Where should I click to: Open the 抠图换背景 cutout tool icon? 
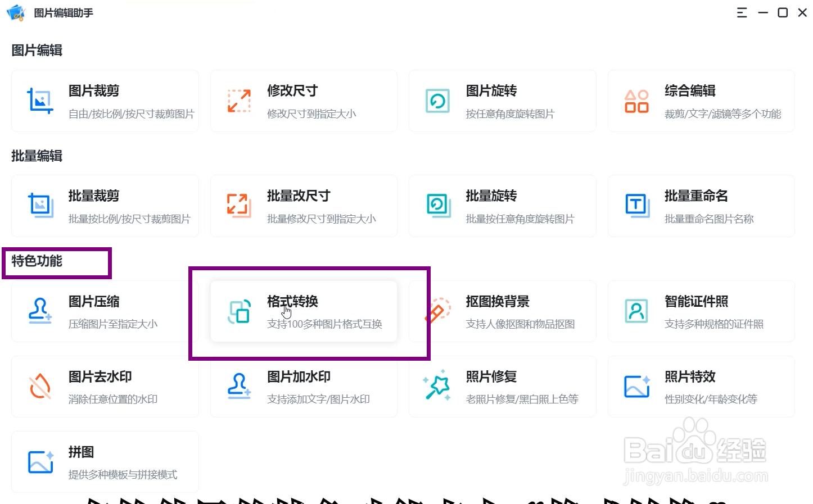437,311
